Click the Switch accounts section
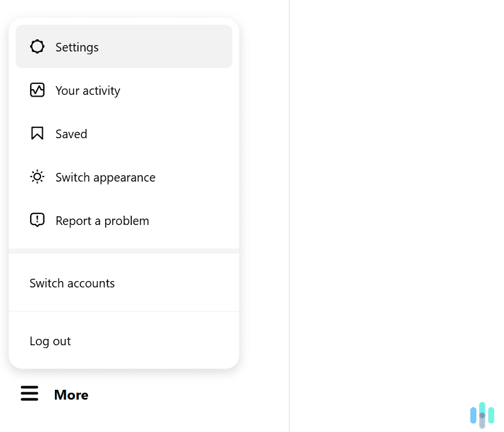The width and height of the screenshot is (504, 432). coord(124,283)
